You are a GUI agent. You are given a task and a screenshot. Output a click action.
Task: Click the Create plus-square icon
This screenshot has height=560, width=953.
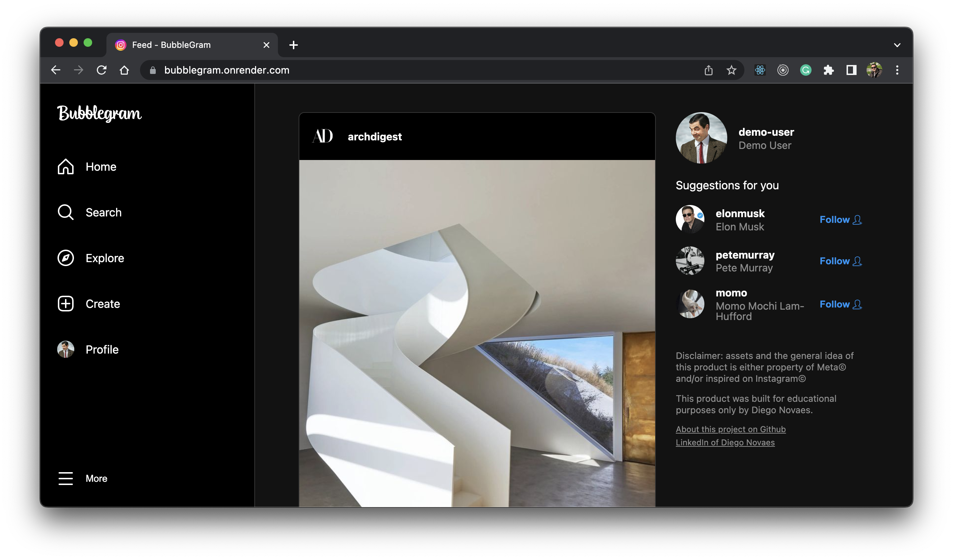pyautogui.click(x=65, y=304)
